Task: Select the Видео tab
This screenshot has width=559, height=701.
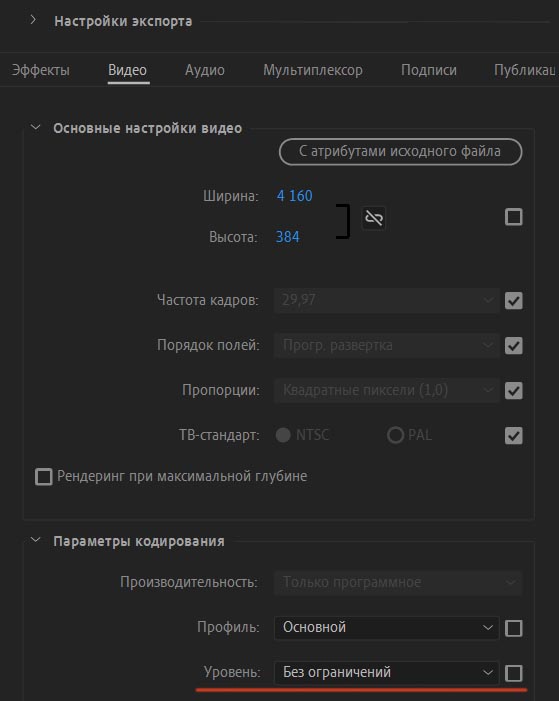Action: click(x=127, y=70)
